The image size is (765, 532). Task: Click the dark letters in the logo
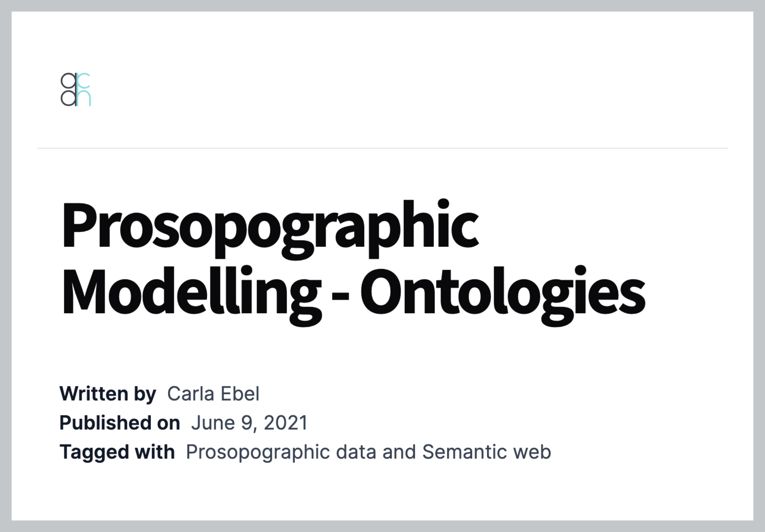click(69, 89)
